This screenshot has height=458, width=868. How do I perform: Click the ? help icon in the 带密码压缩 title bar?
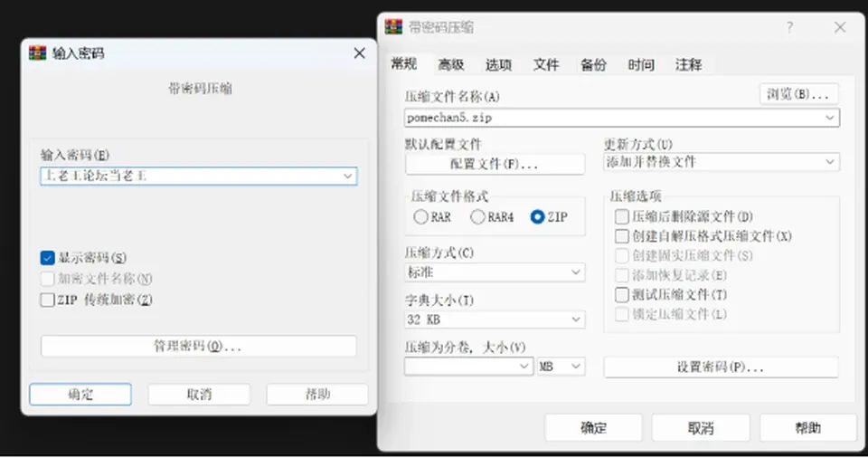(x=789, y=27)
